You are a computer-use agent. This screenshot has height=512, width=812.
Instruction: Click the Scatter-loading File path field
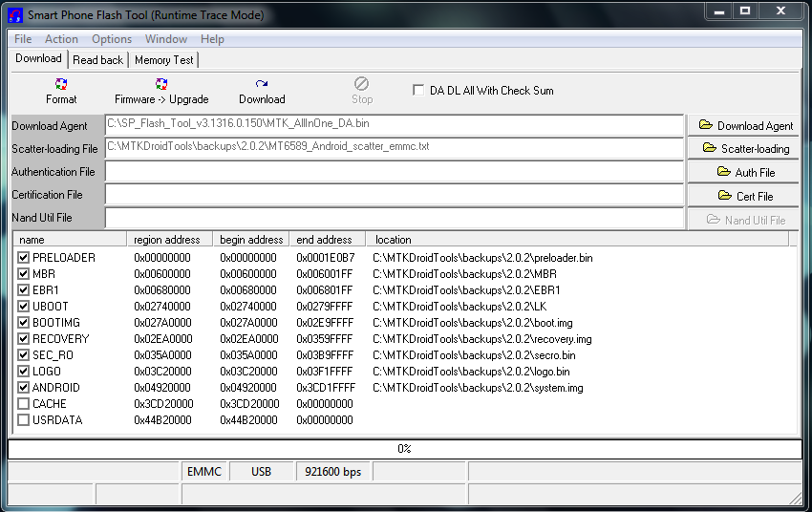click(394, 148)
